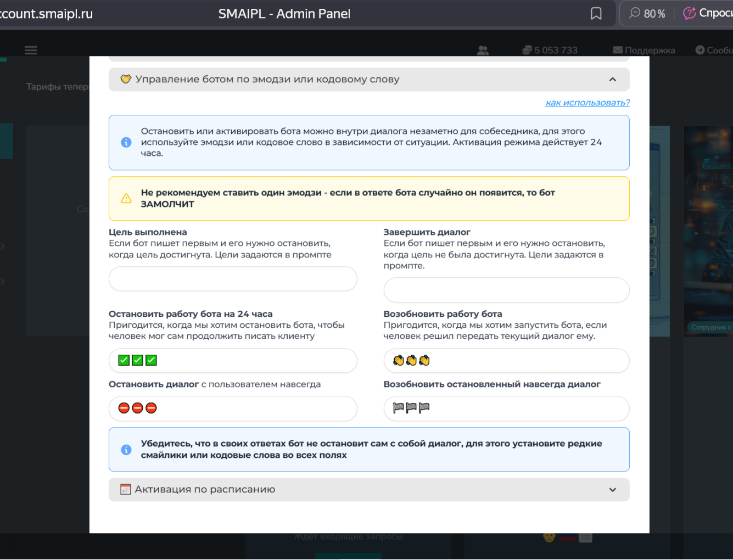Click the account.smaipl.ru address text
The image size is (733, 560).
(x=46, y=14)
